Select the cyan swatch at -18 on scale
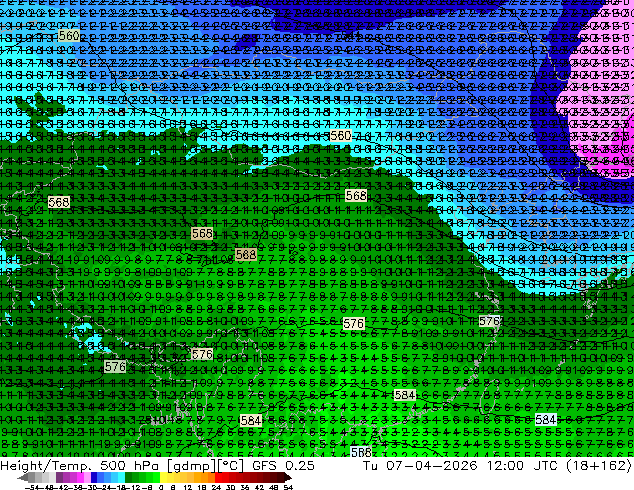 (122, 478)
